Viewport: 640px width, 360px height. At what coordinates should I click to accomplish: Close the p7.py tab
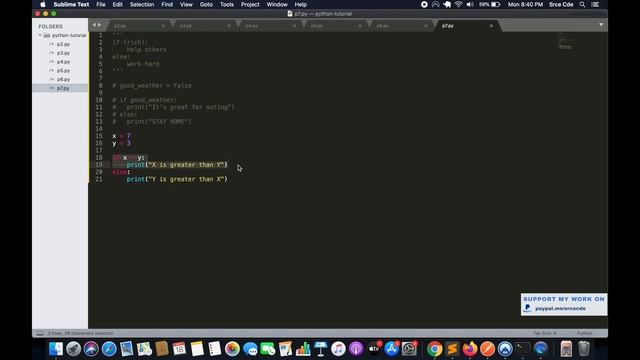(x=491, y=26)
